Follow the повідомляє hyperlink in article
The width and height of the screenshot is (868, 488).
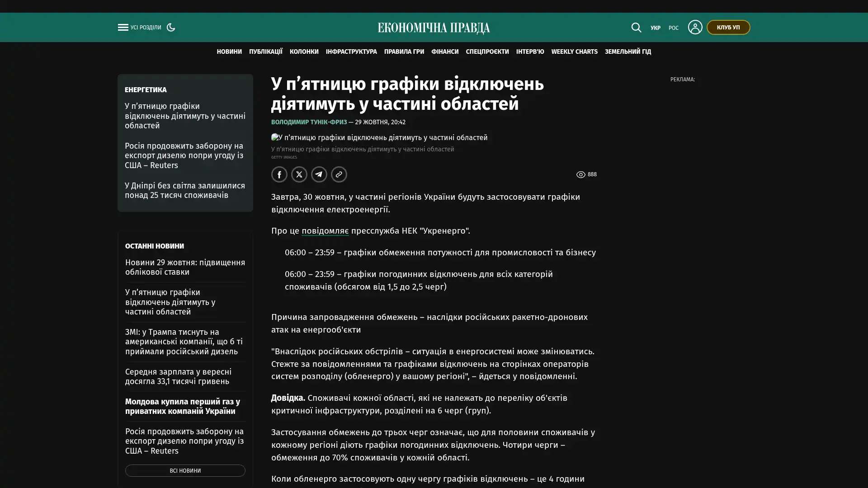[325, 231]
